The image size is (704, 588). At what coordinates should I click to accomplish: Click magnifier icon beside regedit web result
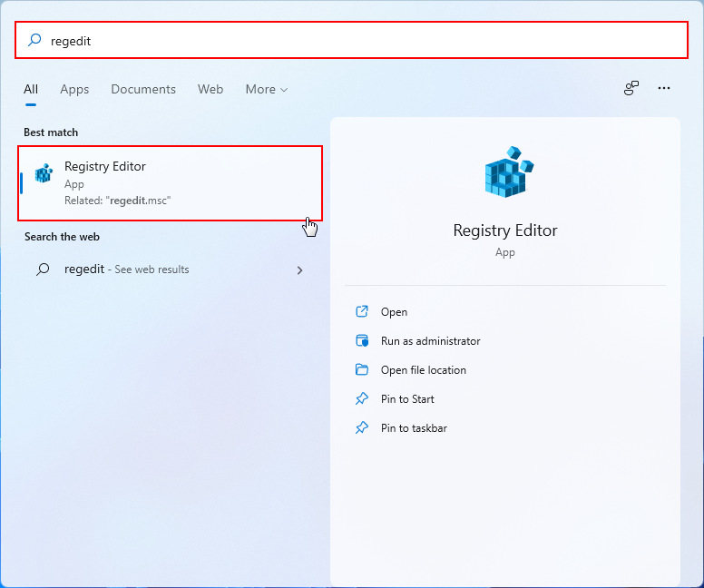(43, 269)
